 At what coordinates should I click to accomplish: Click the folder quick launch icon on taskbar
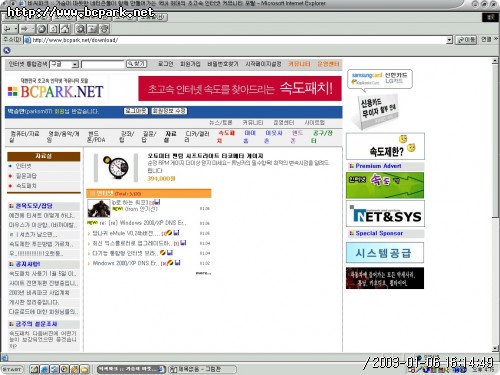coord(85,369)
